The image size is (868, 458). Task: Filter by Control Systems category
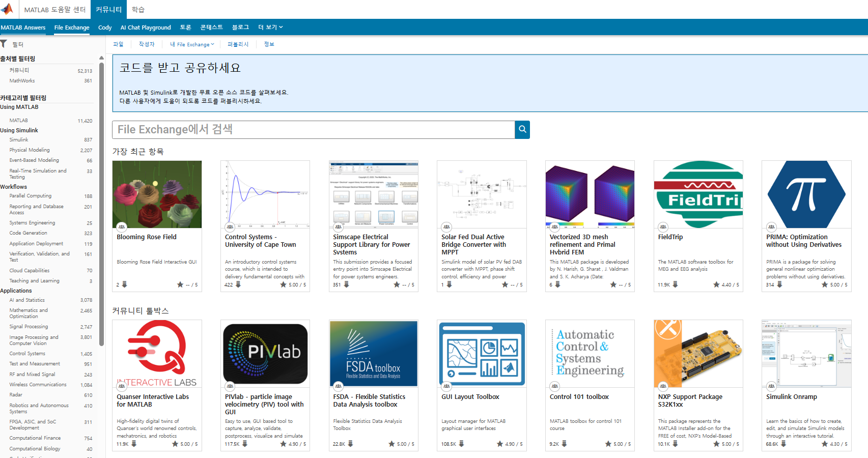tap(27, 354)
